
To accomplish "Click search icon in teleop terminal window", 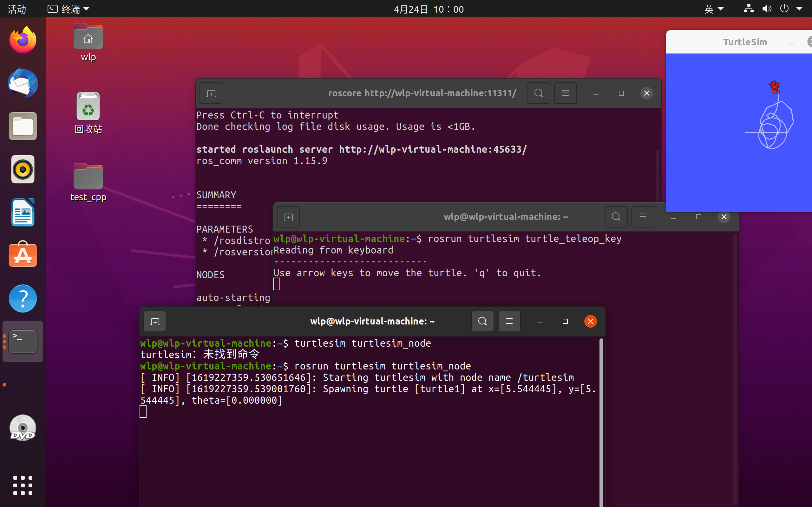I will pyautogui.click(x=616, y=217).
